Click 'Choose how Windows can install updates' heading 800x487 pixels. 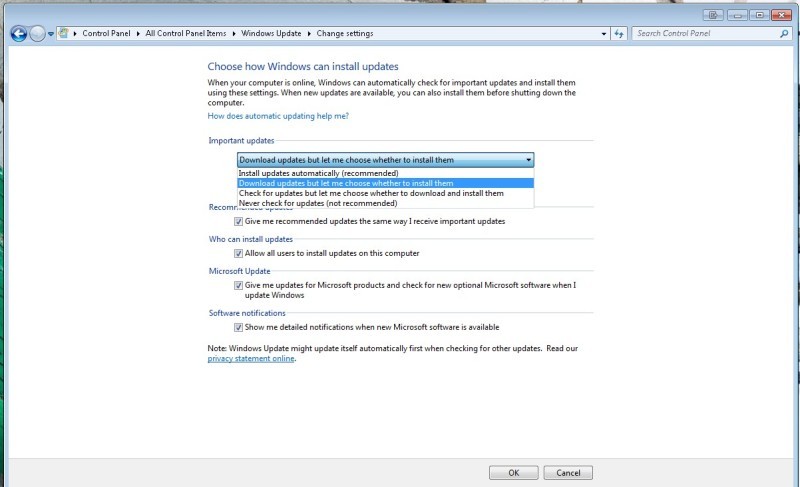(x=303, y=66)
